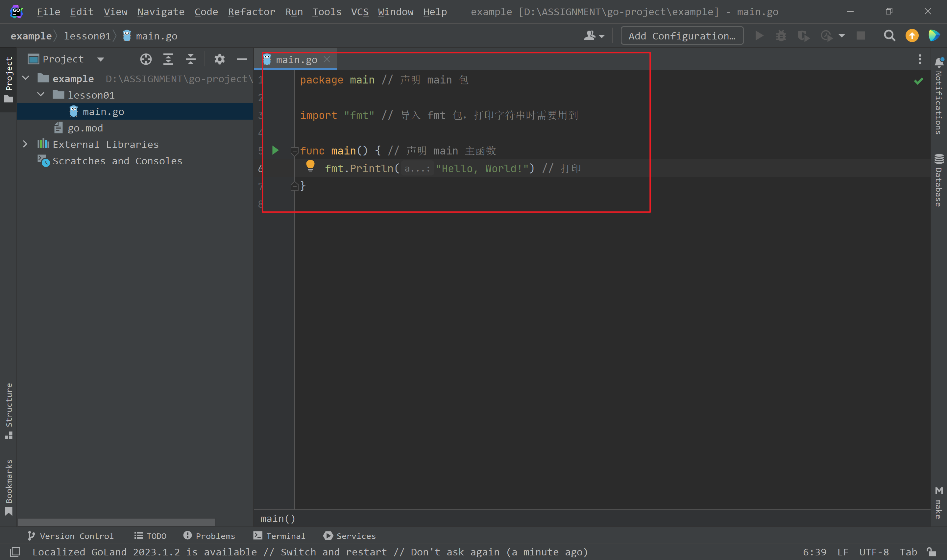Click Select Opened File crosshair icon
Image resolution: width=947 pixels, height=560 pixels.
tap(146, 59)
